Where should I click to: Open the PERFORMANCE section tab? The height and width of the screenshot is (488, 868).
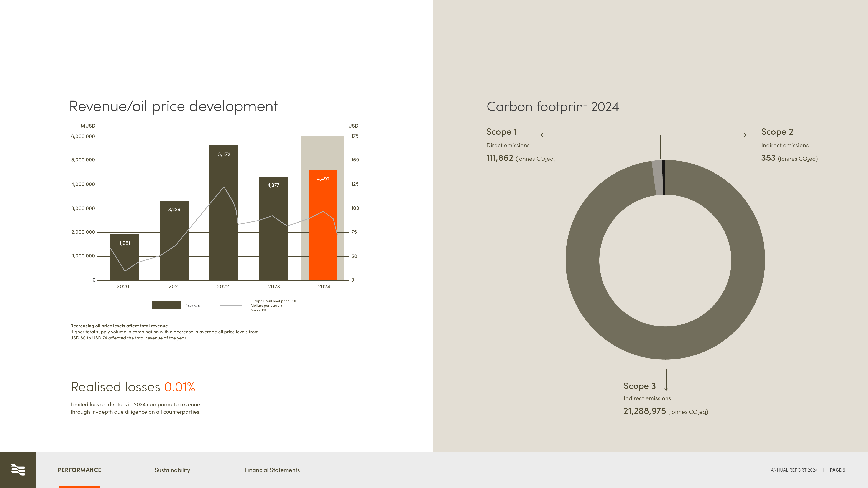79,470
